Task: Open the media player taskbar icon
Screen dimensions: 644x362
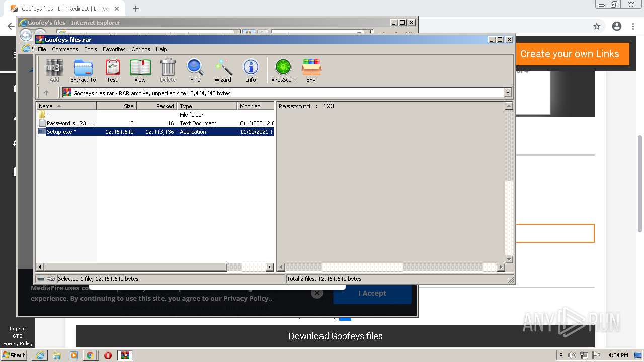Action: pyautogui.click(x=74, y=355)
